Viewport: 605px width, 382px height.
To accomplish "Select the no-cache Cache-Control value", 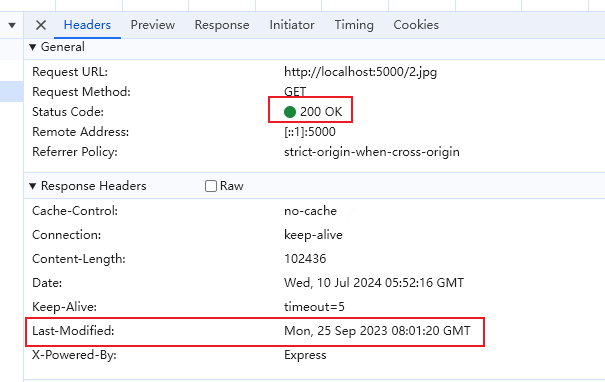I will tap(310, 211).
